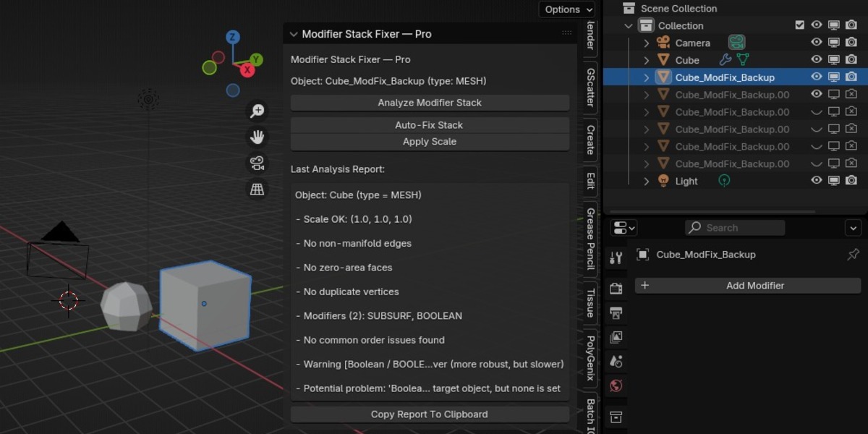Click the panel drag handle dots on Modifier Stack Fixer

tap(567, 33)
